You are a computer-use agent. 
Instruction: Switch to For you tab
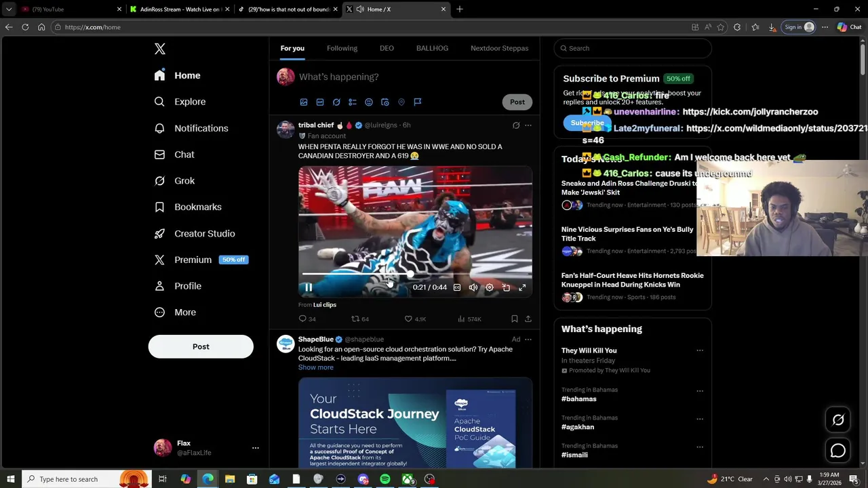(x=292, y=48)
